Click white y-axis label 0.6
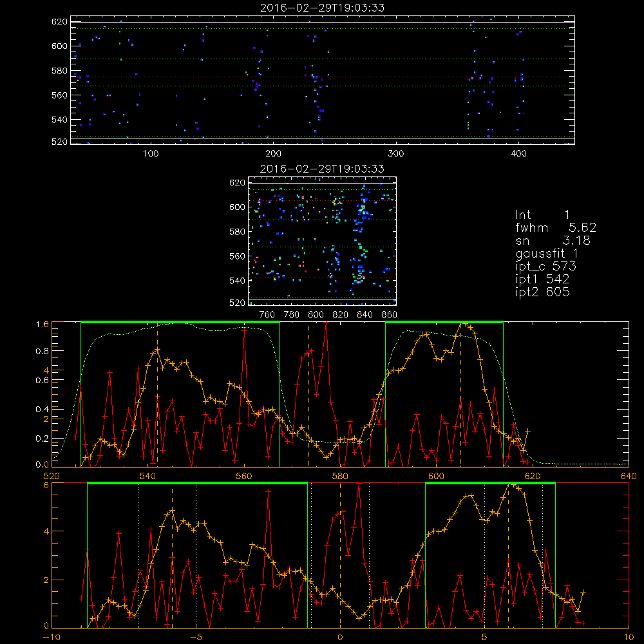This screenshot has width=644, height=644. coord(43,381)
